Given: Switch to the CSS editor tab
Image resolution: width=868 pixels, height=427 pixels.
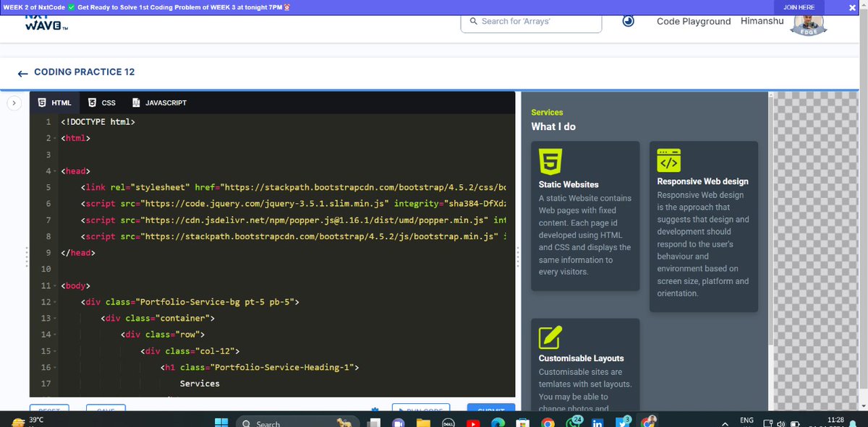Looking at the screenshot, I should coord(101,102).
